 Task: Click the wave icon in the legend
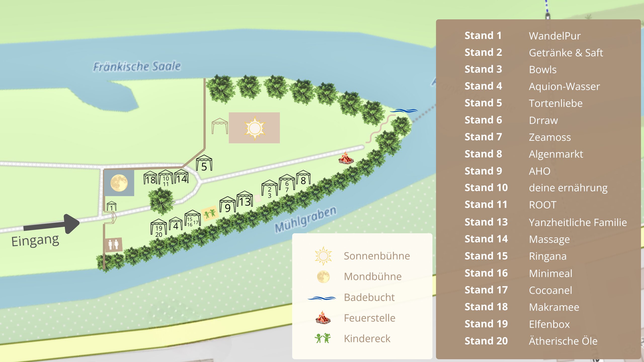(322, 298)
